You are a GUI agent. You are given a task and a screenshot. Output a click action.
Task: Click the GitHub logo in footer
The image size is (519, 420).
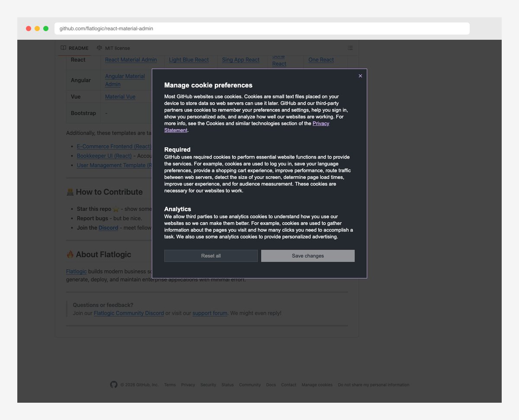[114, 385]
